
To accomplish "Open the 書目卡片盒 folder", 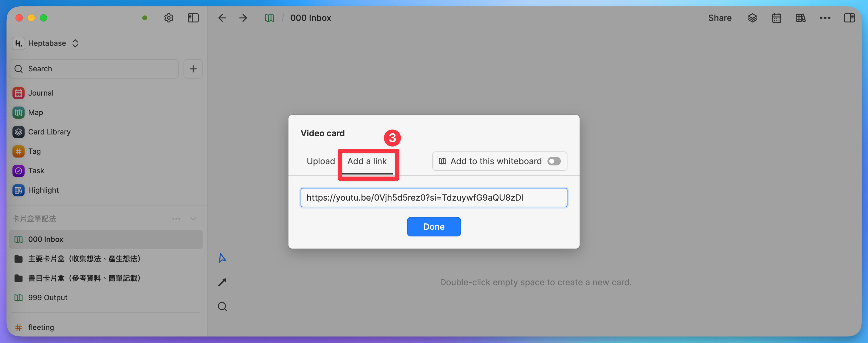I will (x=106, y=278).
